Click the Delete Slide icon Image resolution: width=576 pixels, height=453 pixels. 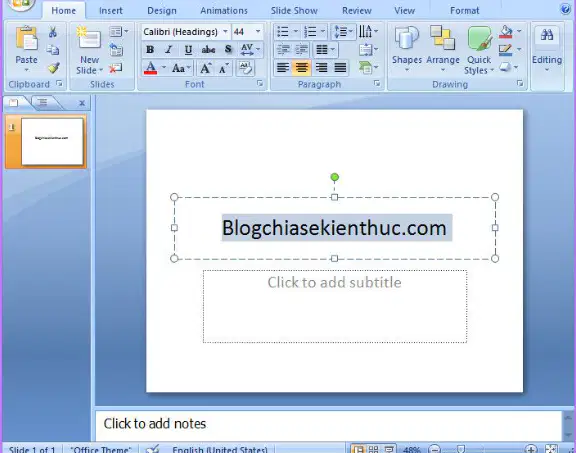tap(116, 68)
